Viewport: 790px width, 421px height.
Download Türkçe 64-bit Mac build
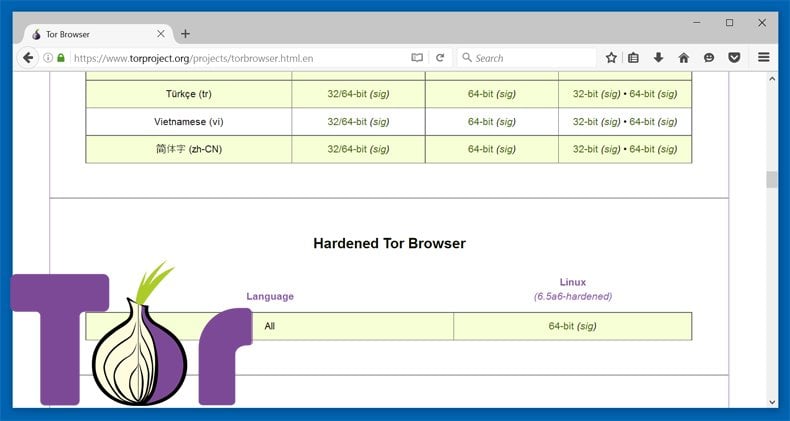pos(480,94)
